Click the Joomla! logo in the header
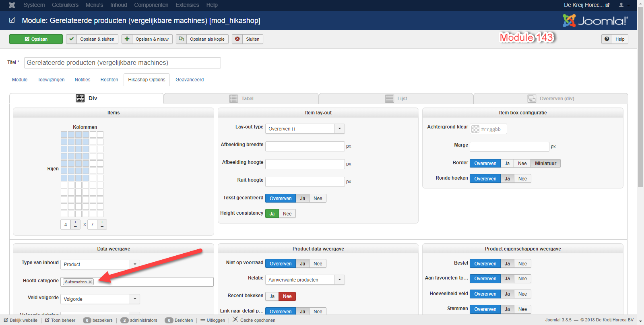 point(595,21)
